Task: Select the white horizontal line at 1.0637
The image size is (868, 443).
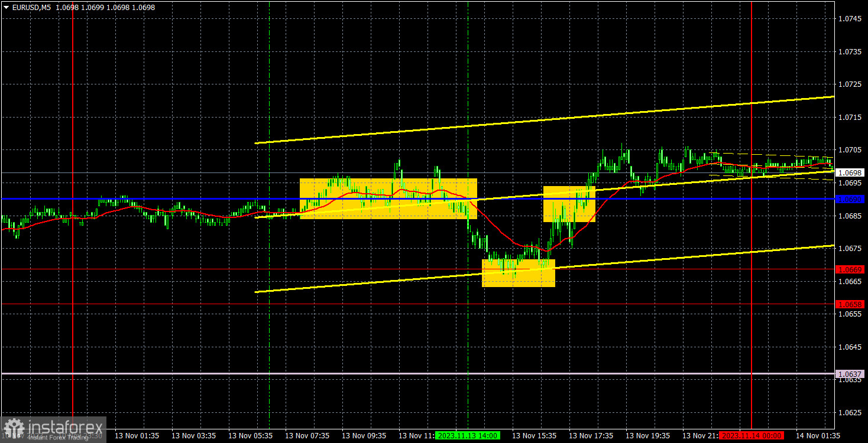Action: tap(417, 374)
